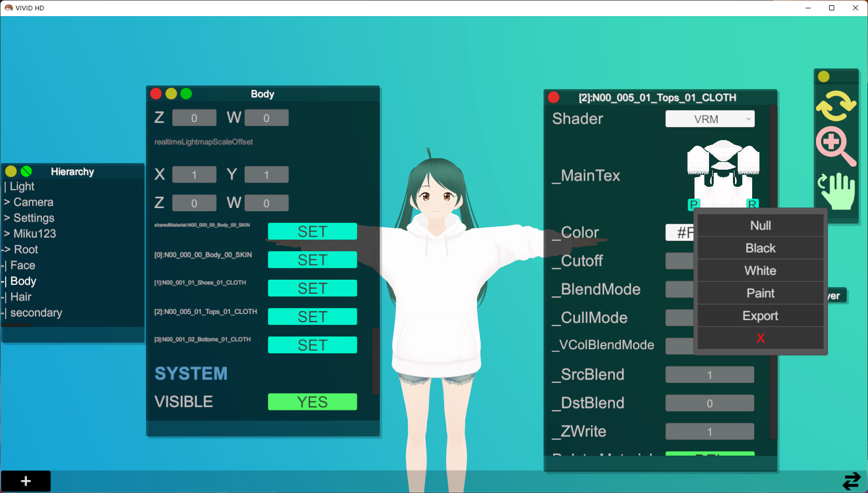Click the yellow dot in Body panel
This screenshot has width=868, height=493.
coord(171,94)
